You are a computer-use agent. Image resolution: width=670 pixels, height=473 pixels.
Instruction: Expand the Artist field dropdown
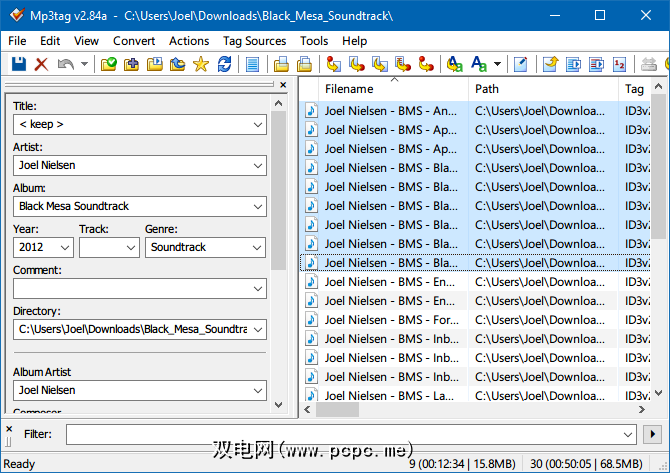click(258, 166)
